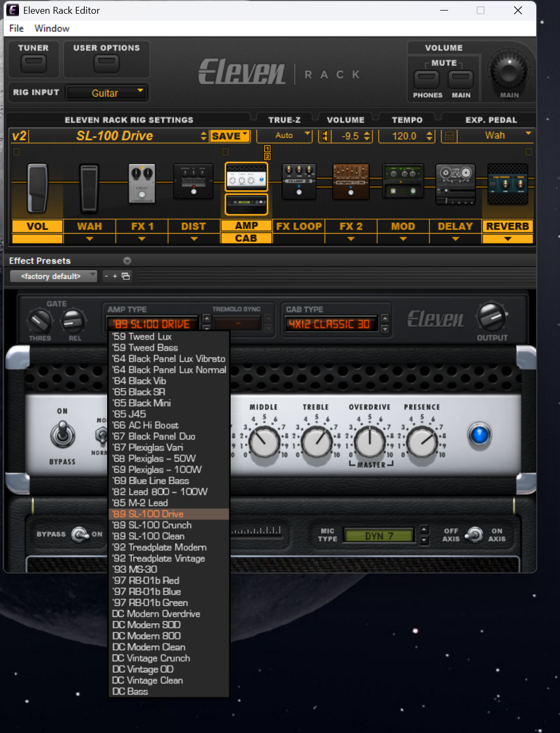Screen dimensions: 560x733
Task: Select the FX 1 stompbox icon
Action: [x=142, y=183]
